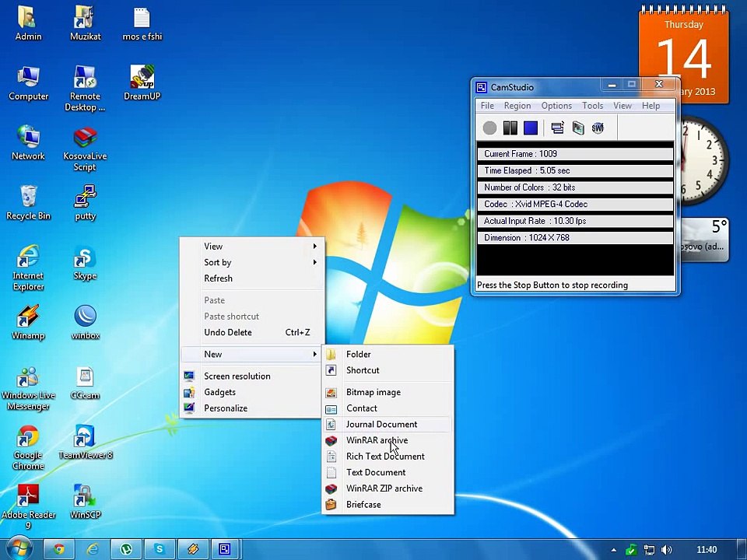This screenshot has height=560, width=747.
Task: Select the KosovaLive Script archive icon
Action: tap(86, 149)
